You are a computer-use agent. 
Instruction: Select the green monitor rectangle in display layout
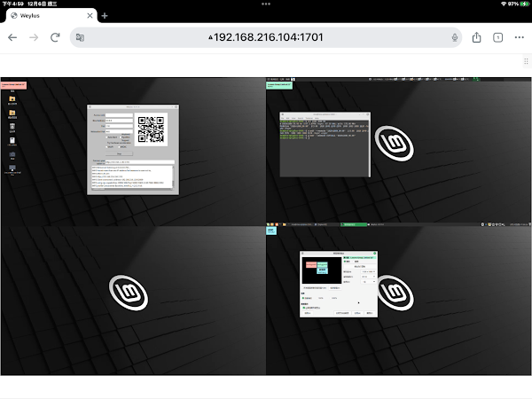322,264
